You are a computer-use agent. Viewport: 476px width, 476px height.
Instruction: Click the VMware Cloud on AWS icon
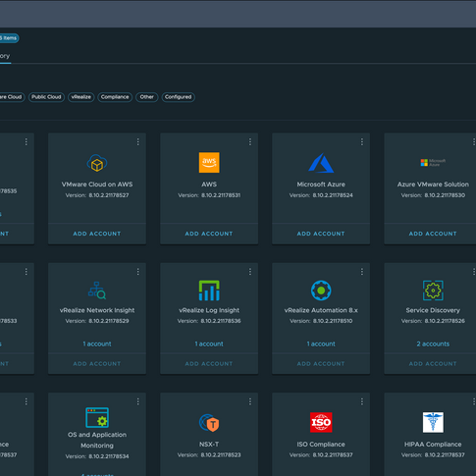97,163
